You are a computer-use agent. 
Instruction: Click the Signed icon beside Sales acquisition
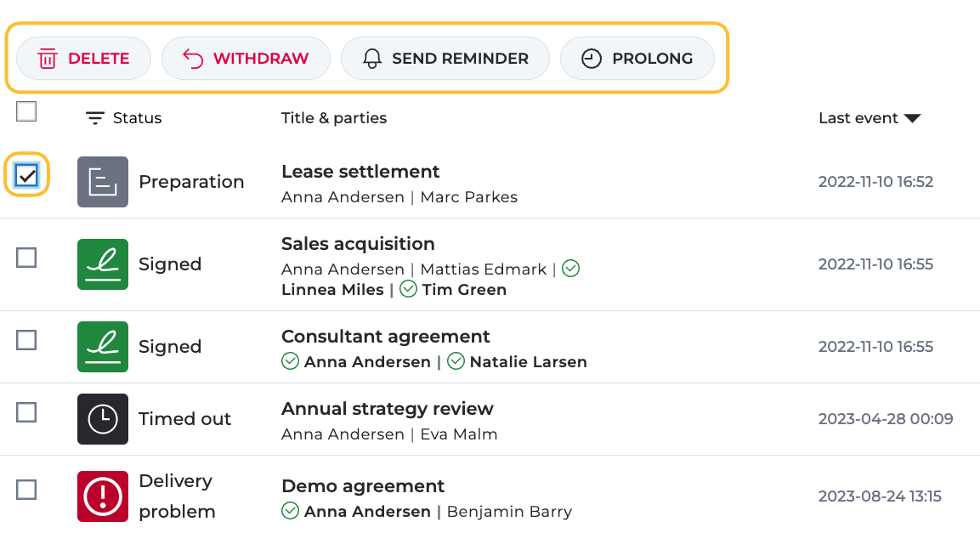point(103,264)
